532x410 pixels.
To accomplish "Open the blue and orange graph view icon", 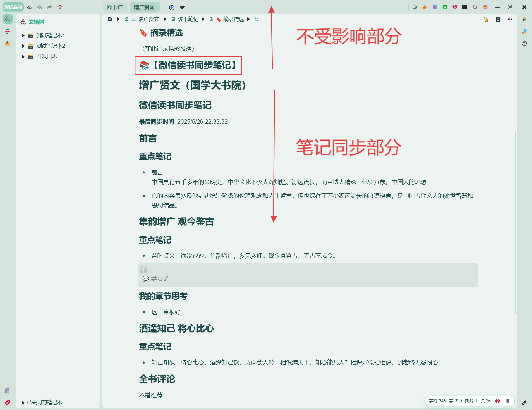I will point(524,31).
